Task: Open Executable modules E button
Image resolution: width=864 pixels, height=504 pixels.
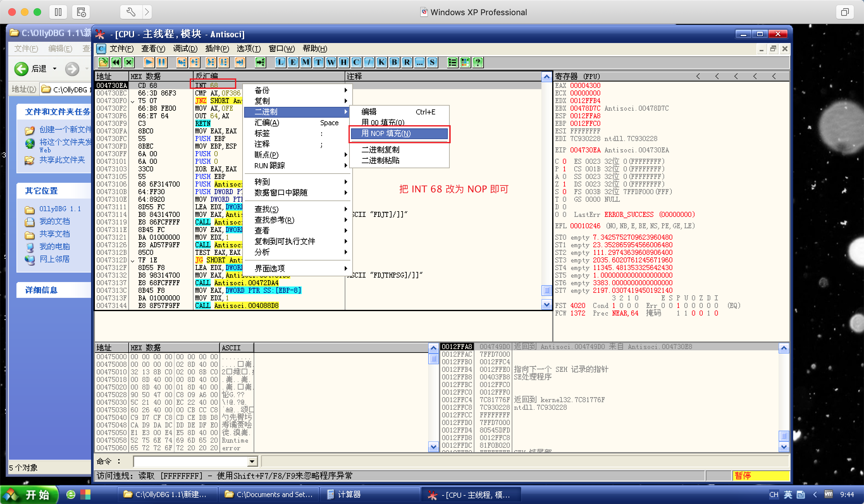Action: point(293,62)
